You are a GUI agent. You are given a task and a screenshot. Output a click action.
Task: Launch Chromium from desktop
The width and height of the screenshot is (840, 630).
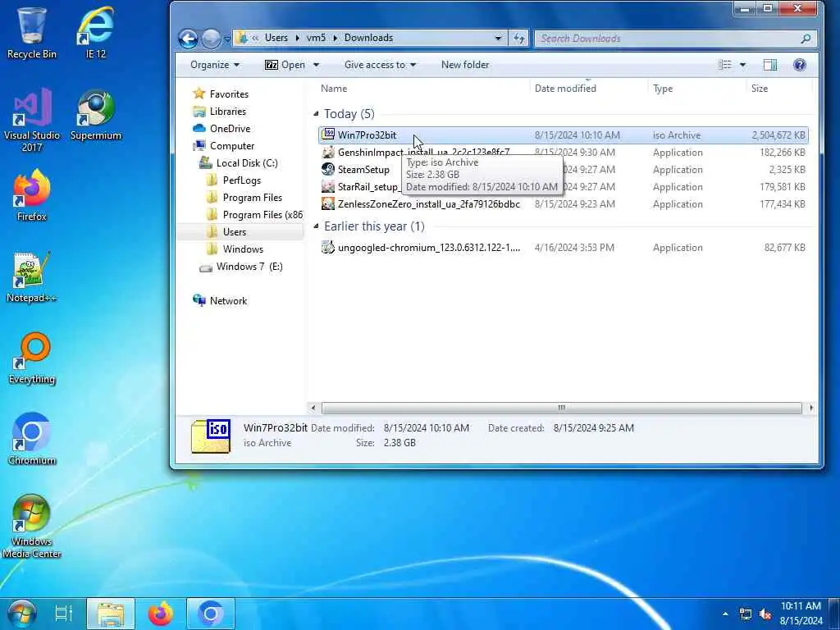(32, 439)
